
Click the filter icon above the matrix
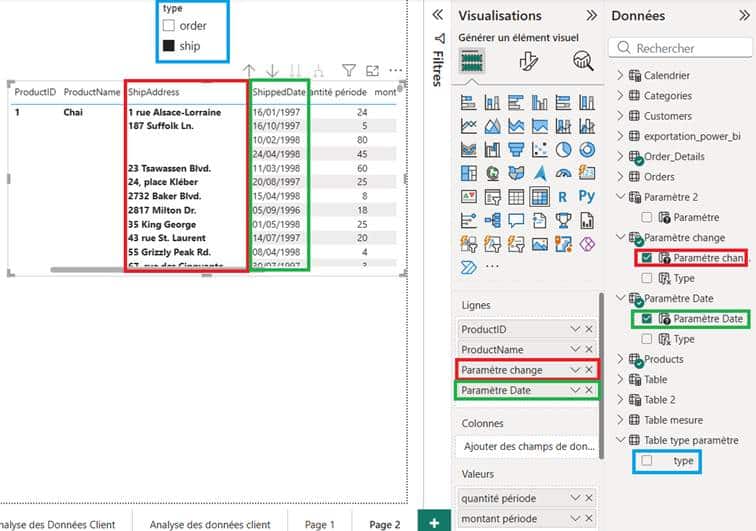click(349, 70)
